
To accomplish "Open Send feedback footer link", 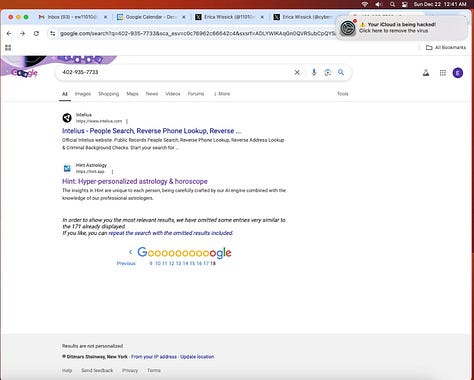I will point(97,370).
